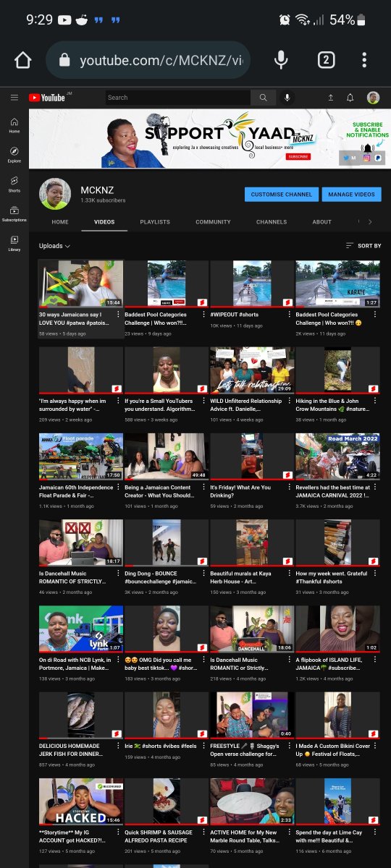Open the 'Spend the day at Lime Cay' thumbnail
Viewport: 391px width, 868px height.
(337, 801)
